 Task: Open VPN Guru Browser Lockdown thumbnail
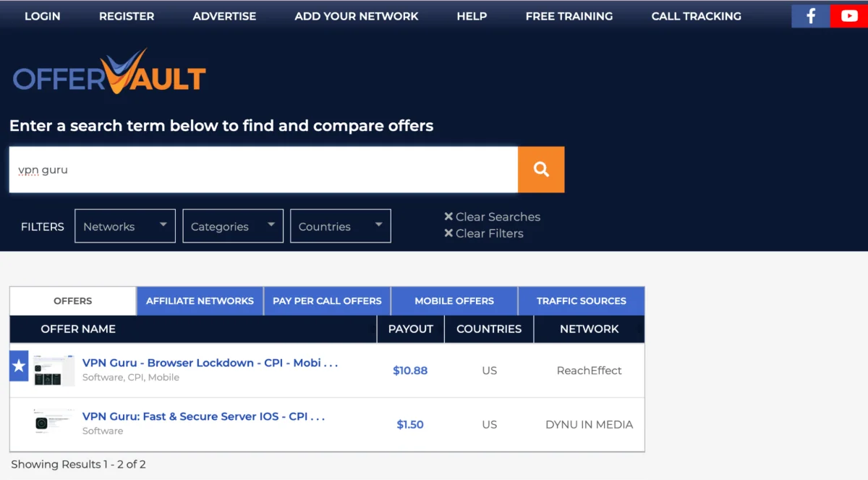point(54,370)
